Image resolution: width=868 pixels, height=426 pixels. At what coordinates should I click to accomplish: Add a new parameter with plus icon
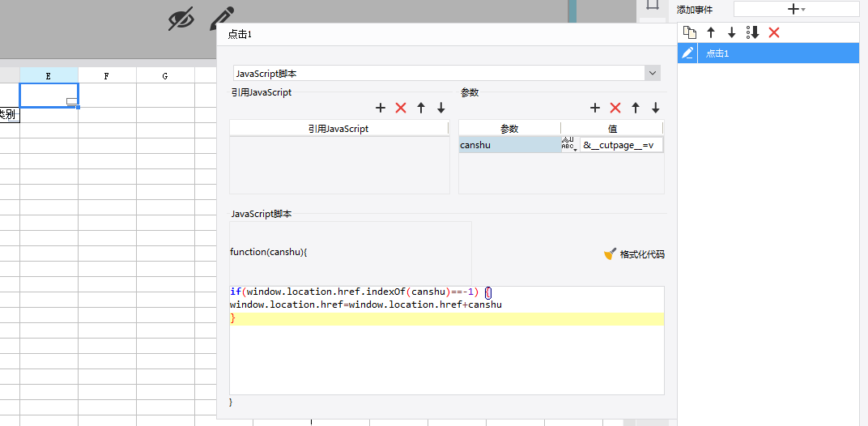tap(595, 108)
